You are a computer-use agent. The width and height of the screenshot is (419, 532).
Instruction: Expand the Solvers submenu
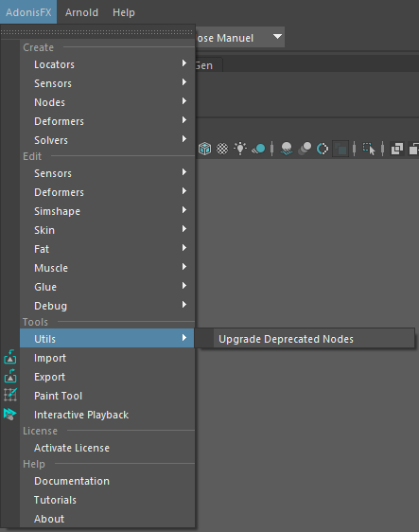click(107, 140)
